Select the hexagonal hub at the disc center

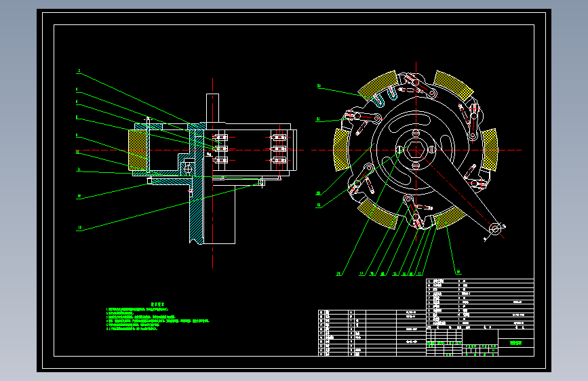click(x=416, y=151)
